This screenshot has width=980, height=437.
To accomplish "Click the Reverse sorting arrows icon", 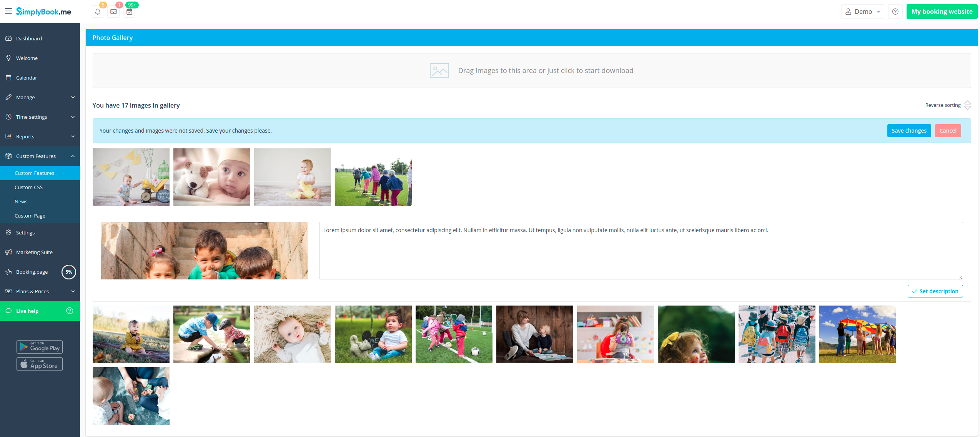I will 968,105.
